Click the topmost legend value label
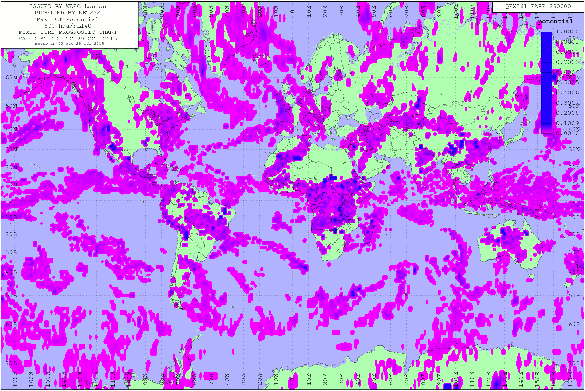Viewport: 585px width, 391px height. [x=567, y=32]
